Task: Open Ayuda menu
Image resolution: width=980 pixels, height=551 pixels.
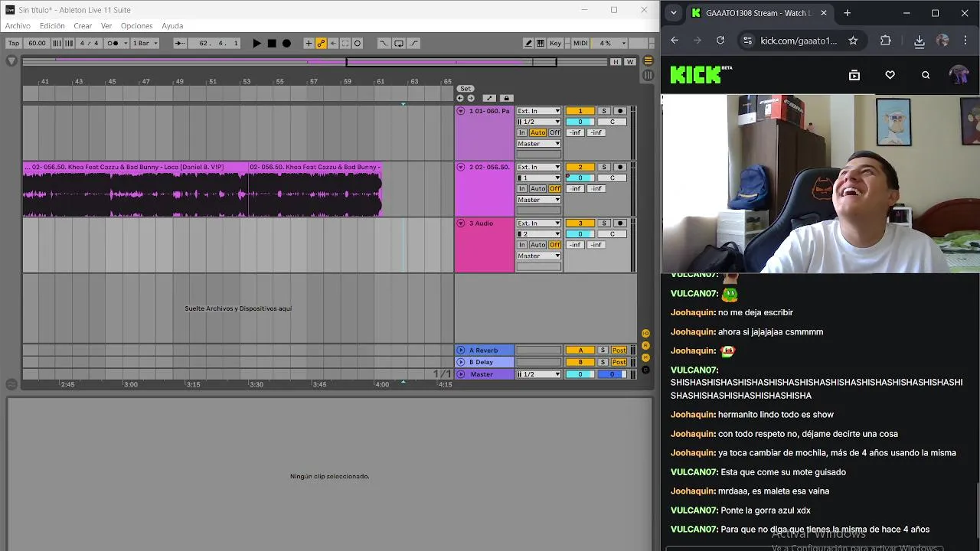Action: click(172, 26)
